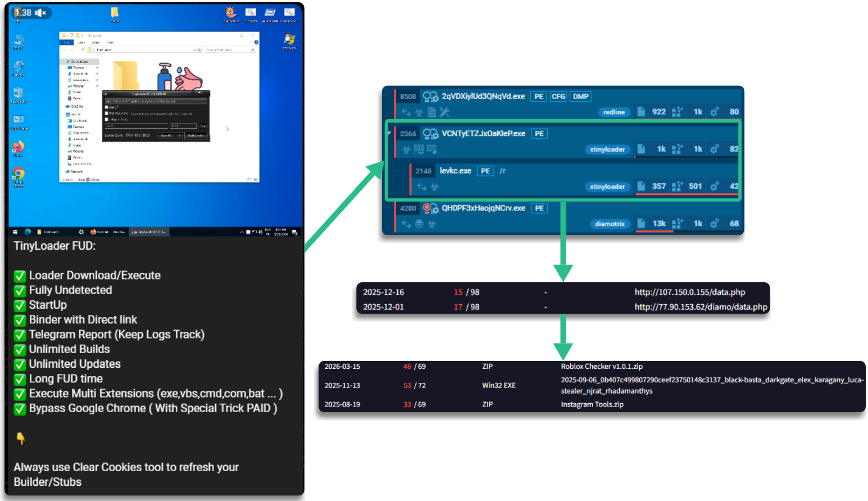Open the Firefox desktop shortcut
The height and width of the screenshot is (501, 868).
click(x=18, y=147)
